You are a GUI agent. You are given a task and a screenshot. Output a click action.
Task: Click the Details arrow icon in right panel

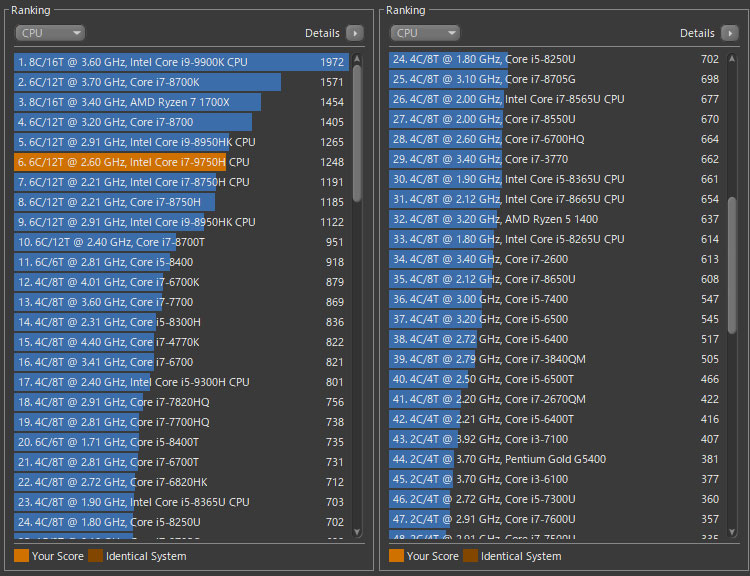[x=729, y=33]
